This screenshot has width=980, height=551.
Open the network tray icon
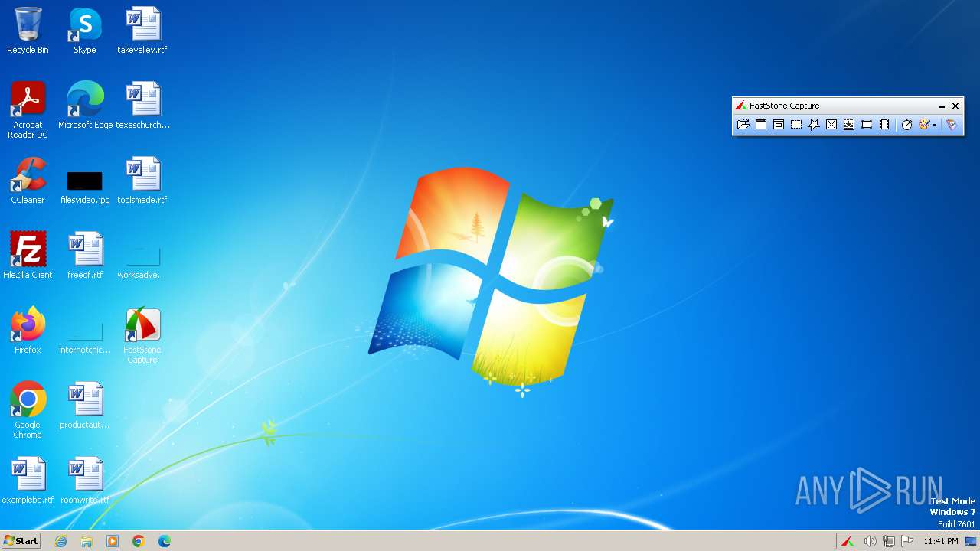888,541
